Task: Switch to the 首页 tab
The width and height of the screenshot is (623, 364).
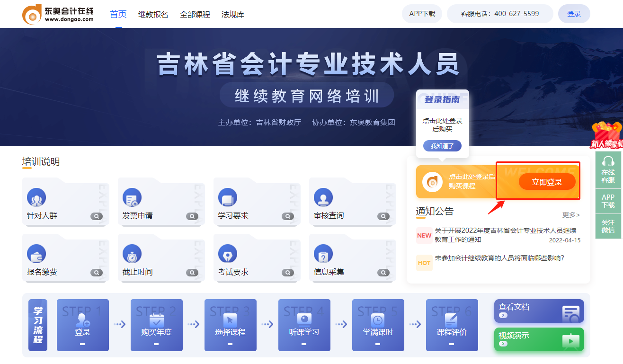Action: point(117,14)
